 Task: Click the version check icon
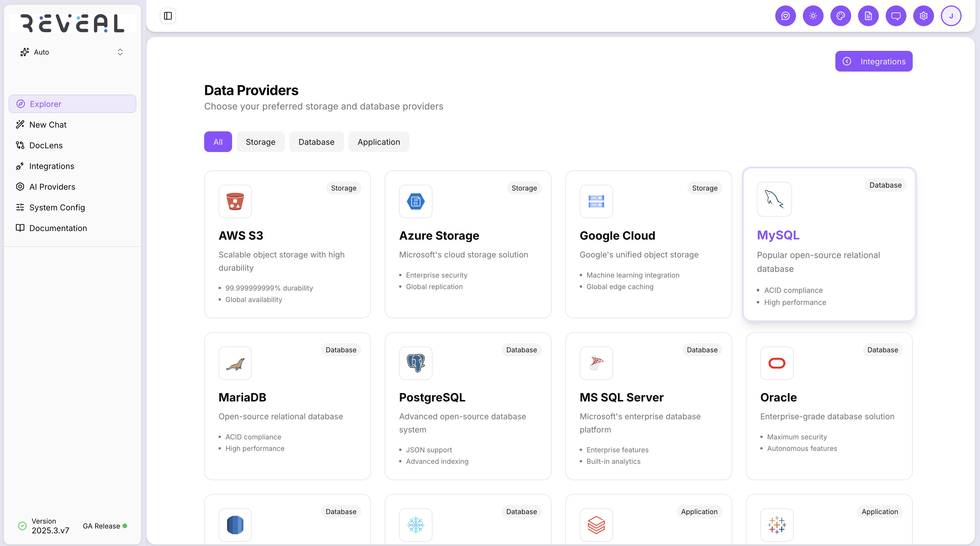pyautogui.click(x=22, y=526)
